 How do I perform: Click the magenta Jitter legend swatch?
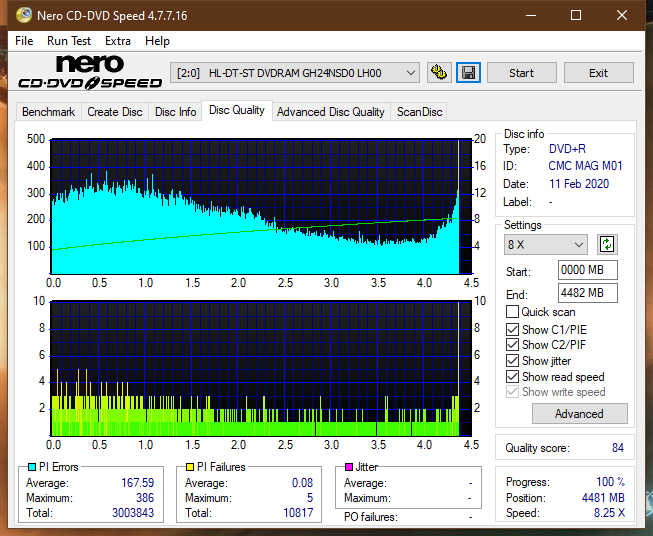349,467
